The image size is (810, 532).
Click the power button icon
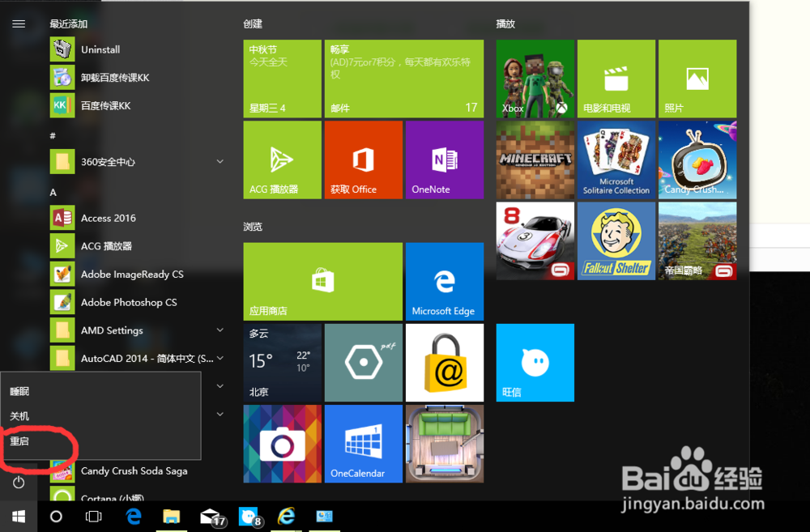(x=19, y=483)
